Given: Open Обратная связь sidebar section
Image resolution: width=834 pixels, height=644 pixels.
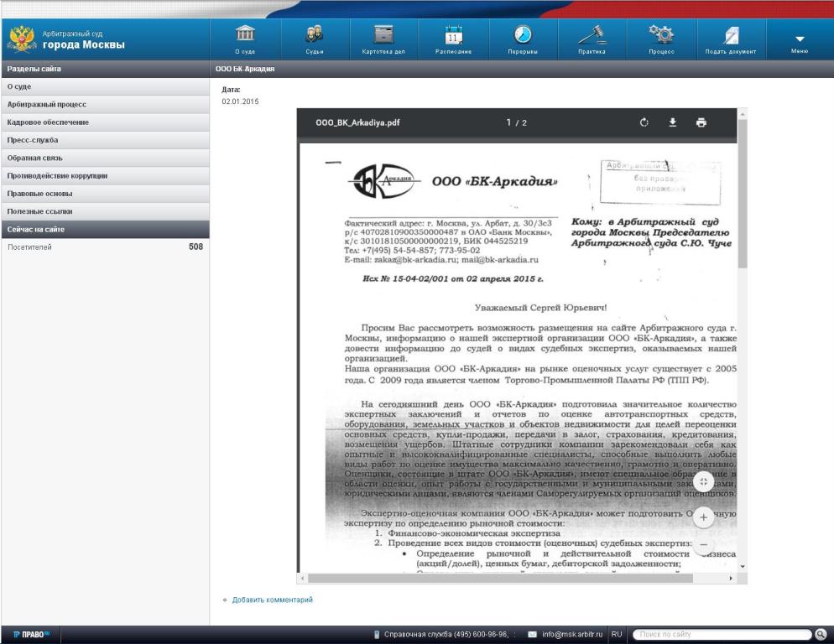Looking at the screenshot, I should 106,158.
